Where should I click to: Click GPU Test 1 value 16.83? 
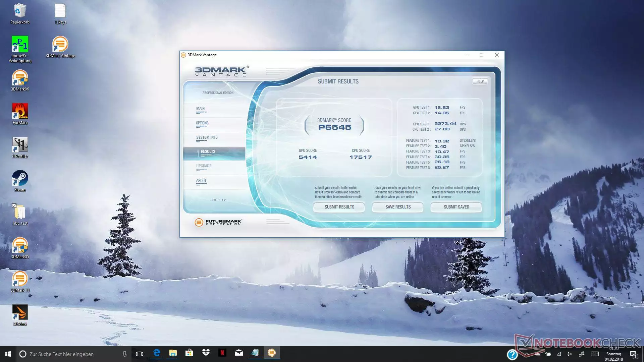pos(442,108)
